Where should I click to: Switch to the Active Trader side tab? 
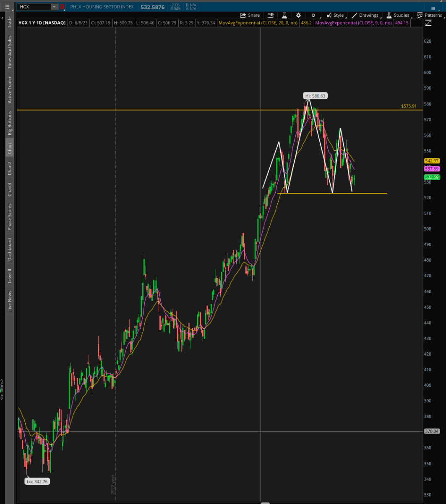click(9, 89)
